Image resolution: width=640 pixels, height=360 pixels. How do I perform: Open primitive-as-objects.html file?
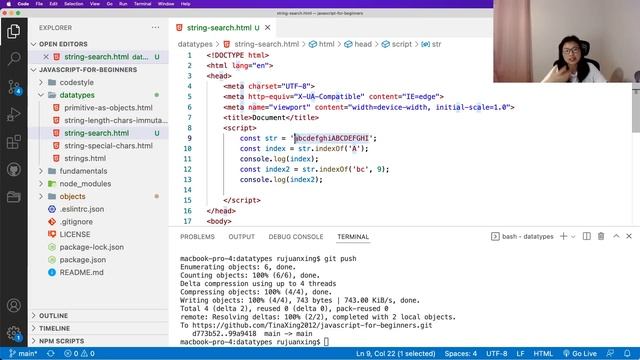point(108,108)
